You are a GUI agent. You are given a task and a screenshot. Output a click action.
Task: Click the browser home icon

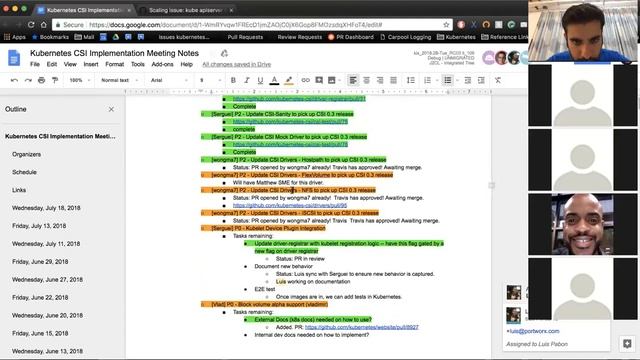point(44,25)
